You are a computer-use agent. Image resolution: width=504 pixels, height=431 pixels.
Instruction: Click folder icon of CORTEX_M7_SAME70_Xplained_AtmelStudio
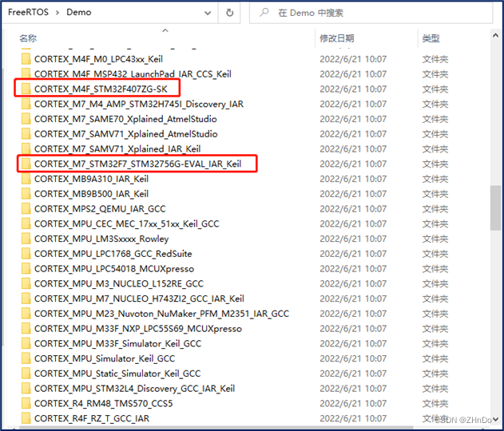(x=26, y=119)
